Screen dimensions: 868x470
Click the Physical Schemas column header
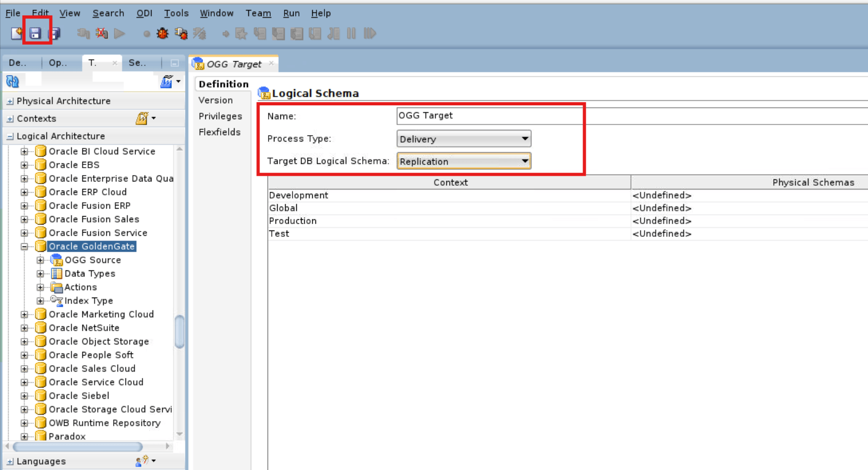coord(749,182)
